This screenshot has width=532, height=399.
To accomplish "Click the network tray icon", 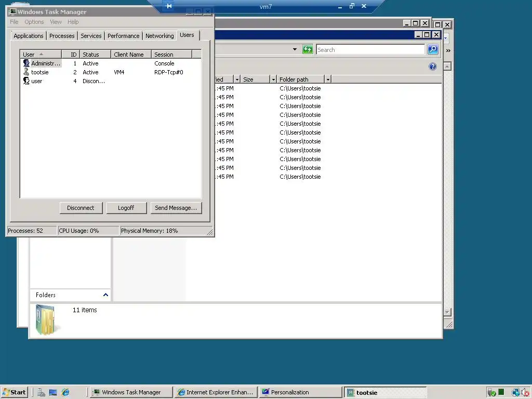I will pyautogui.click(x=515, y=393).
